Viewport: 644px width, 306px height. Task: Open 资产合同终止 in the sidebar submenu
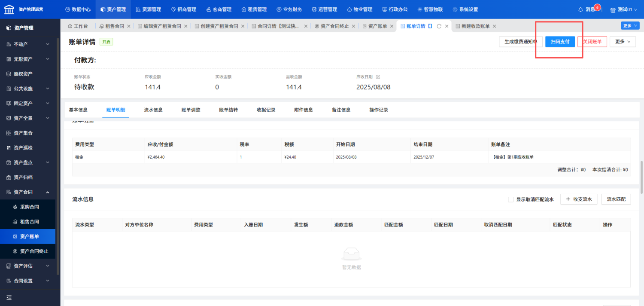(x=28, y=251)
